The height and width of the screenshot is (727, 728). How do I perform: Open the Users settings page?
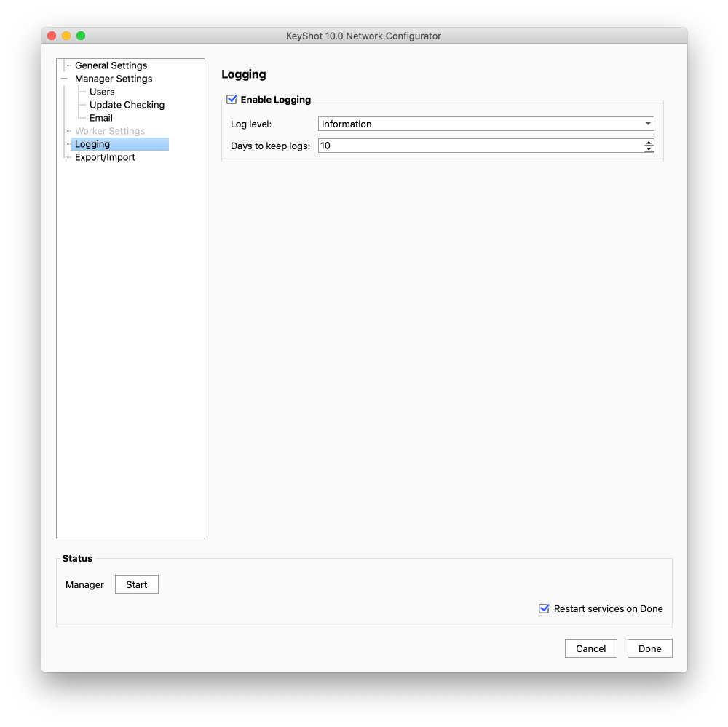pyautogui.click(x=102, y=92)
